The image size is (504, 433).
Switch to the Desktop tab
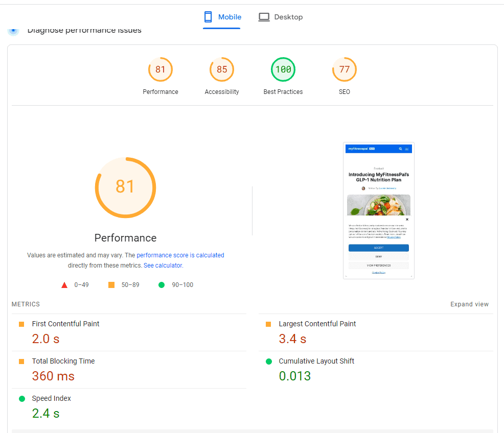click(281, 17)
